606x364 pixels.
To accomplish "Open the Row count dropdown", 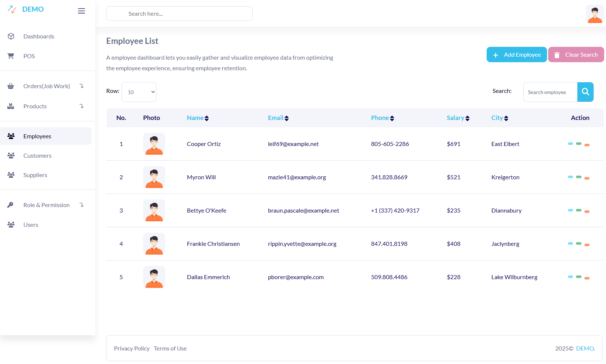I will pyautogui.click(x=139, y=92).
